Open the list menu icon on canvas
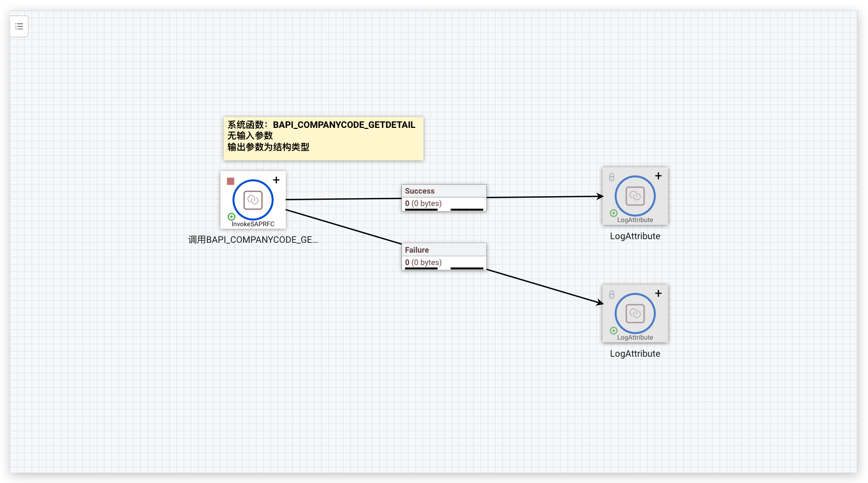This screenshot has width=868, height=483. 19,26
